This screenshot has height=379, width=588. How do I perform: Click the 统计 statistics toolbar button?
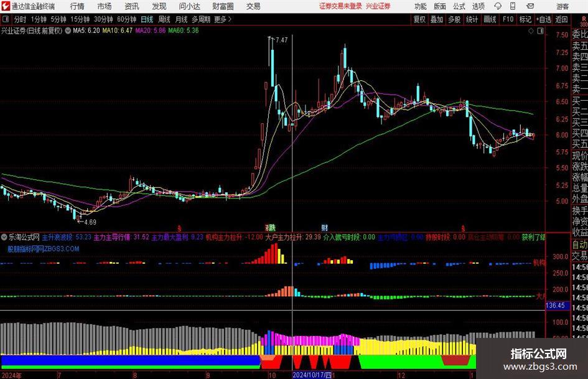(472, 19)
